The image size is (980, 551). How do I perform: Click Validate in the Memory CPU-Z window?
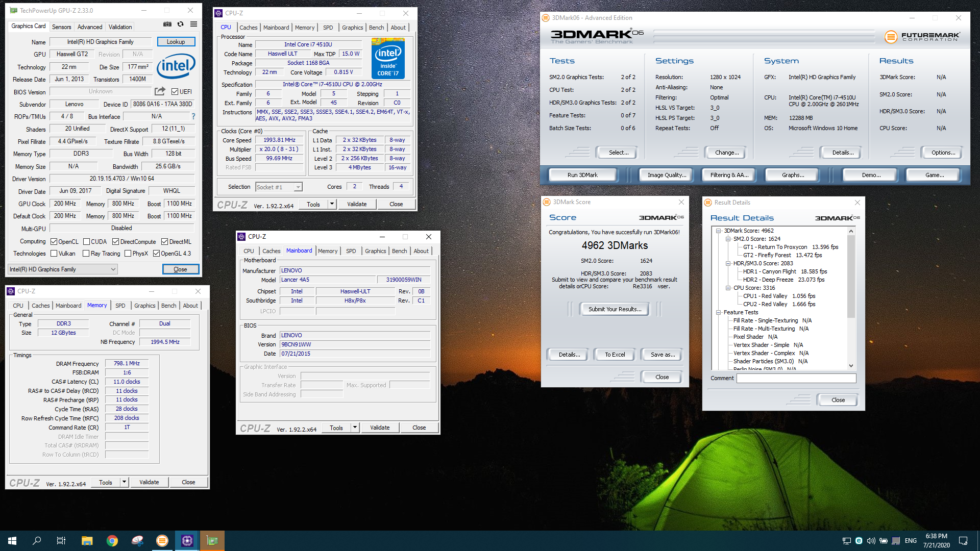pyautogui.click(x=149, y=482)
